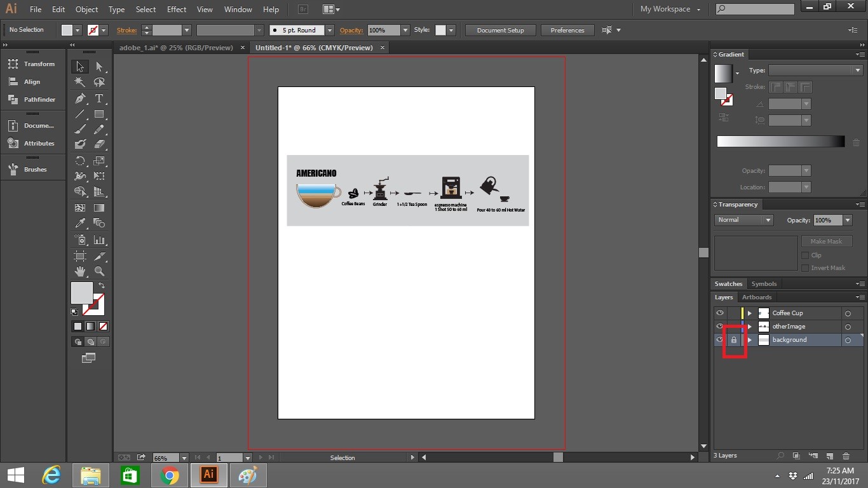Select the Pen tool
The height and width of the screenshot is (488, 868).
point(80,98)
